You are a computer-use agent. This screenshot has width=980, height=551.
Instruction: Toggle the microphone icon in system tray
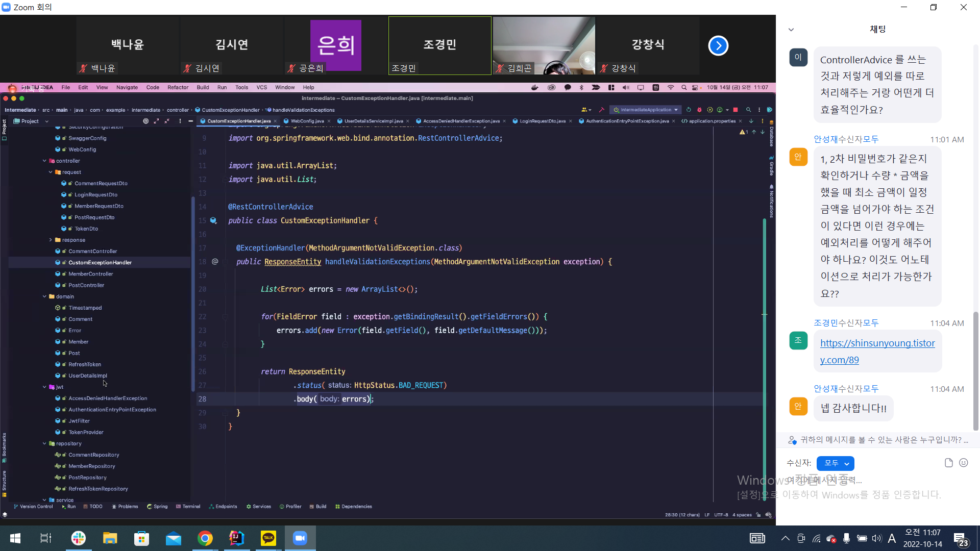pyautogui.click(x=846, y=538)
